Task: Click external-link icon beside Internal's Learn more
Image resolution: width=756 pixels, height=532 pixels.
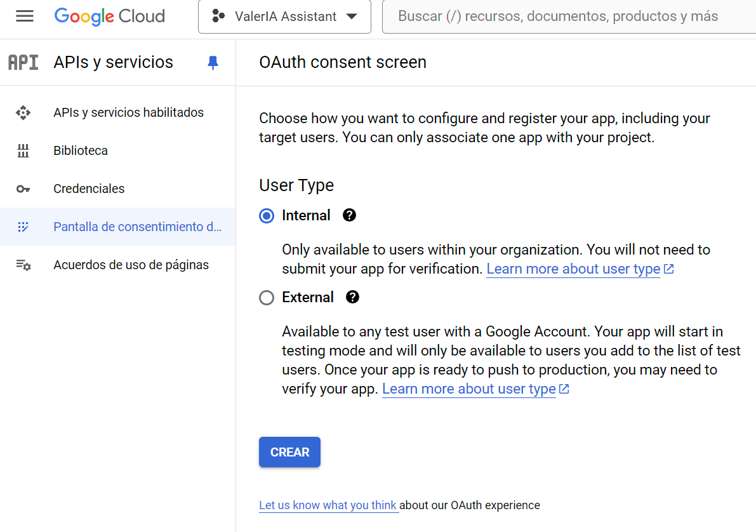Action: tap(669, 269)
